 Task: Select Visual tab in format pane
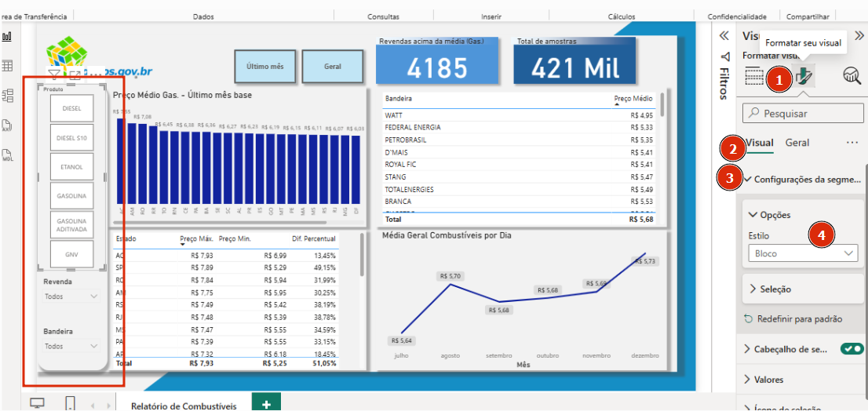(759, 143)
